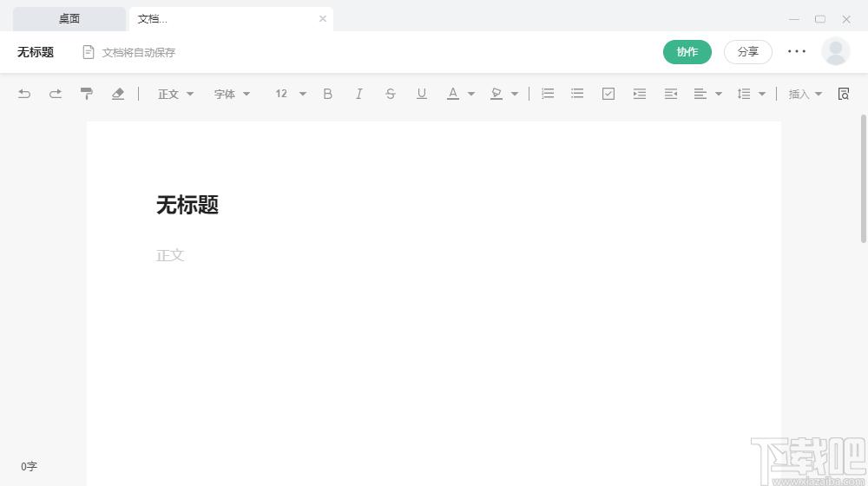Click the document icon beside 文档将自动保存
This screenshot has height=486, width=868.
tap(88, 52)
